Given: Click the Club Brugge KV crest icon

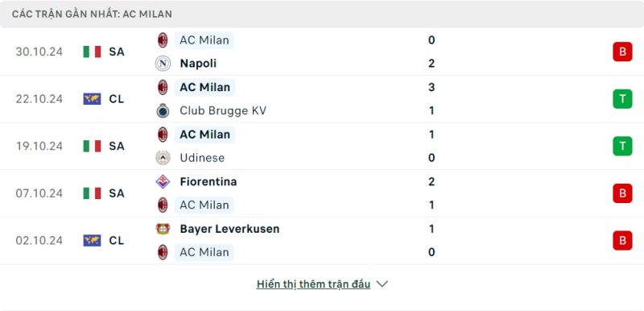Looking at the screenshot, I should [163, 110].
